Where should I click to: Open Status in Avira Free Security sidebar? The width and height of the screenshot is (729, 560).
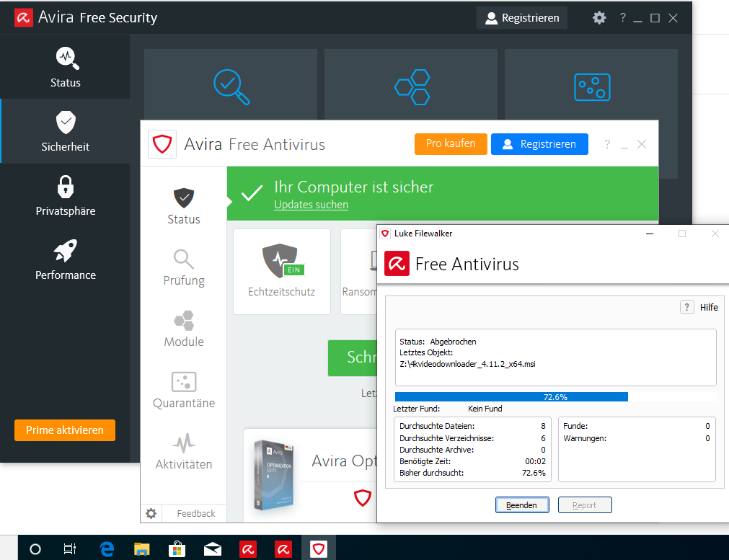point(65,67)
